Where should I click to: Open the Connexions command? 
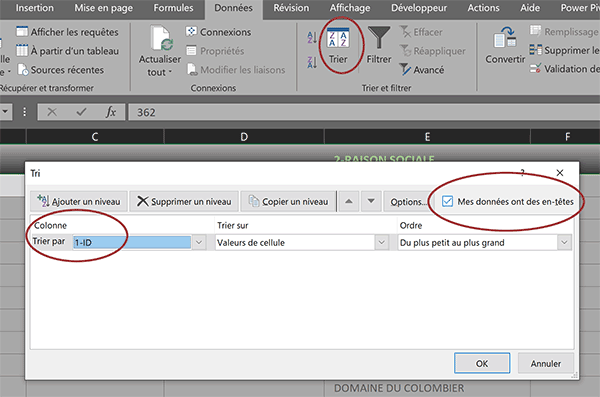218,32
